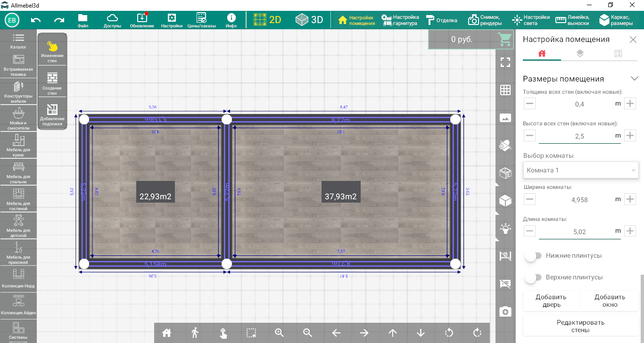Open Коллекция Айден category
Viewport: 644px width, 343px height.
tap(18, 306)
